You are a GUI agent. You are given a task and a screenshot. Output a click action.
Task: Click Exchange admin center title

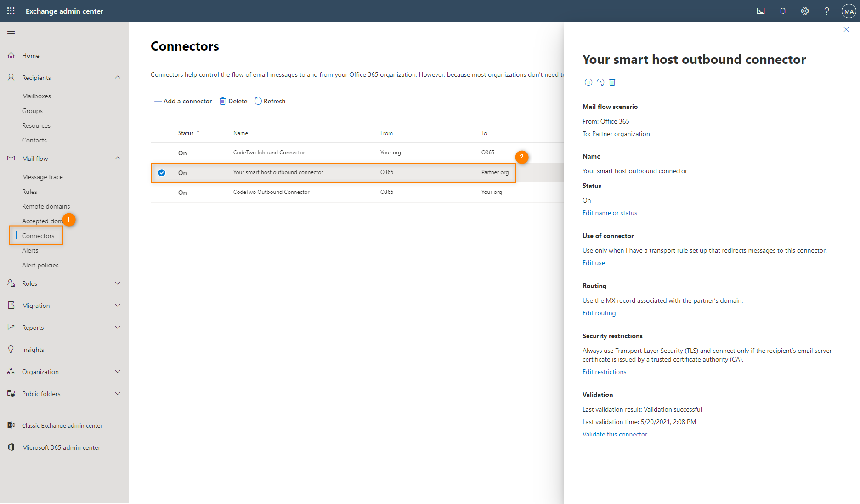click(64, 11)
